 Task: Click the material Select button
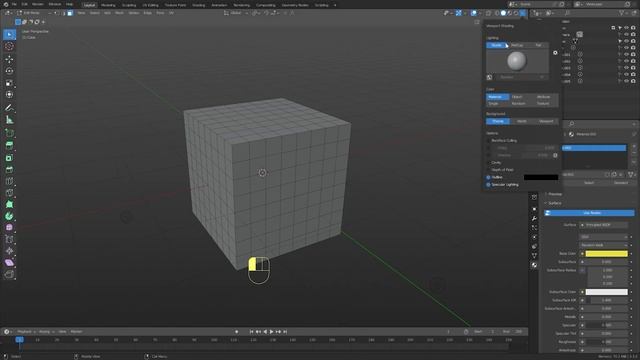(x=589, y=183)
